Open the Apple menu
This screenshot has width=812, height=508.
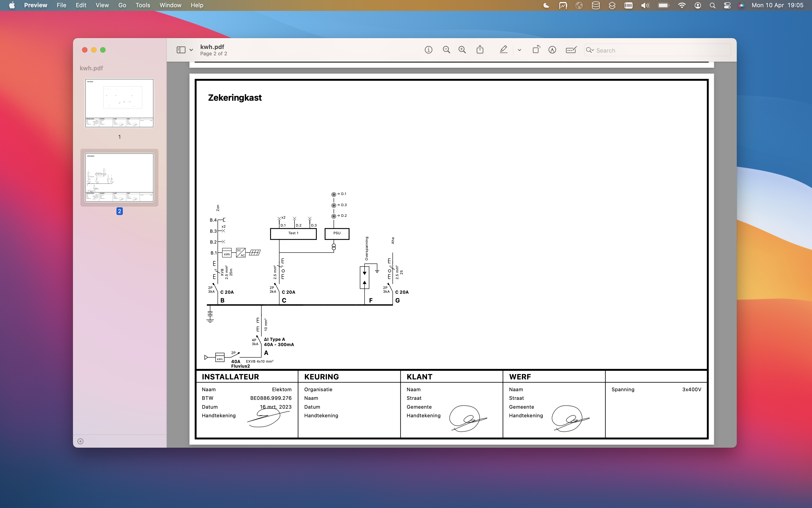tap(12, 5)
